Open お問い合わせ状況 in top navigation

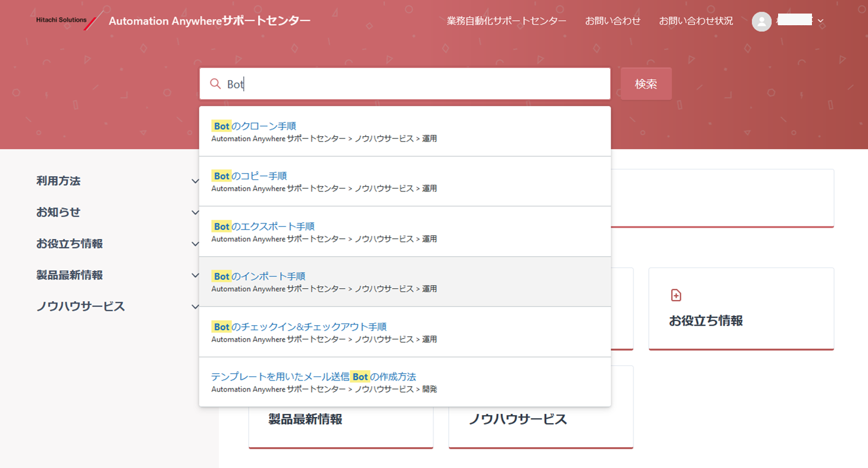[696, 21]
